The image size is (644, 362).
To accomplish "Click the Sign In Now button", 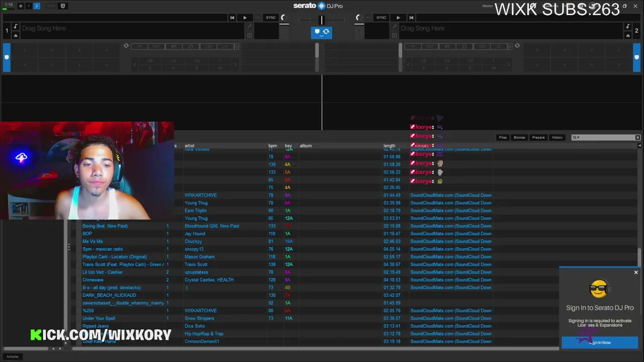I will (600, 342).
